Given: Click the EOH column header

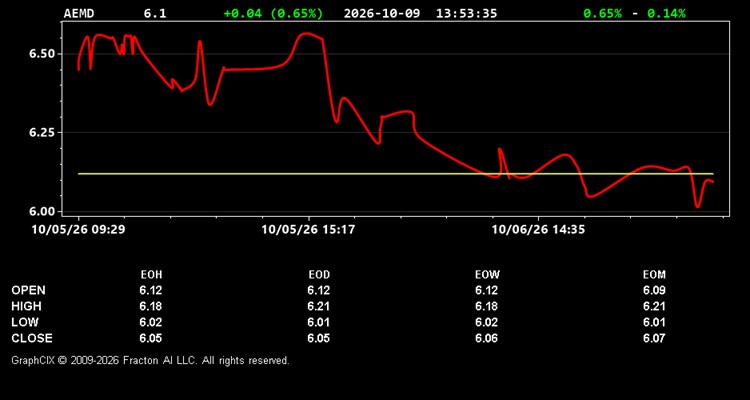Looking at the screenshot, I should (x=151, y=275).
